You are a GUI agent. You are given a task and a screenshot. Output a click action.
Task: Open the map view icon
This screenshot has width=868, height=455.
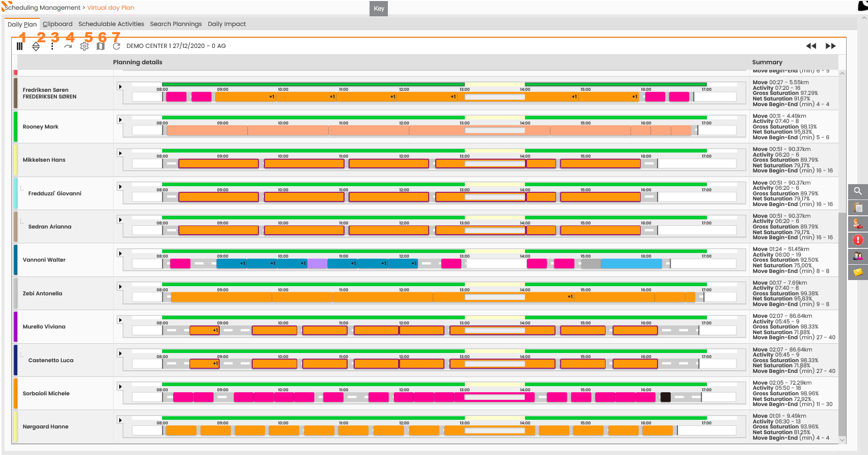click(x=101, y=46)
